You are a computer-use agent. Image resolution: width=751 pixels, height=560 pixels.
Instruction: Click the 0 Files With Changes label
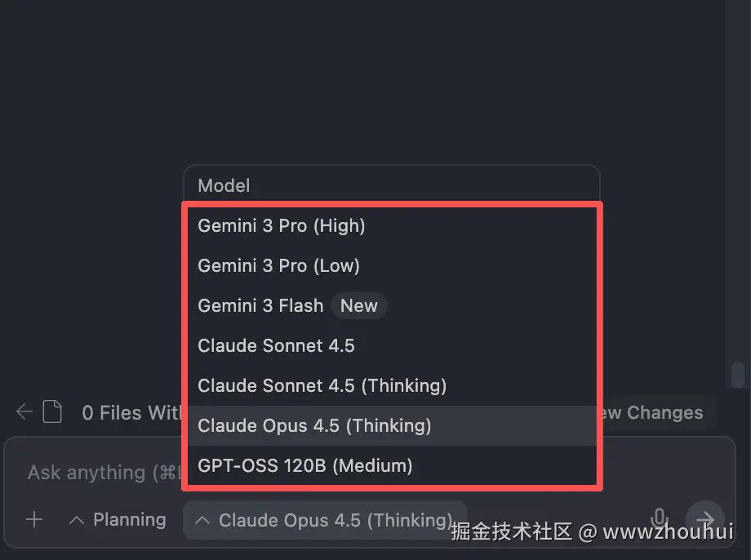(131, 413)
